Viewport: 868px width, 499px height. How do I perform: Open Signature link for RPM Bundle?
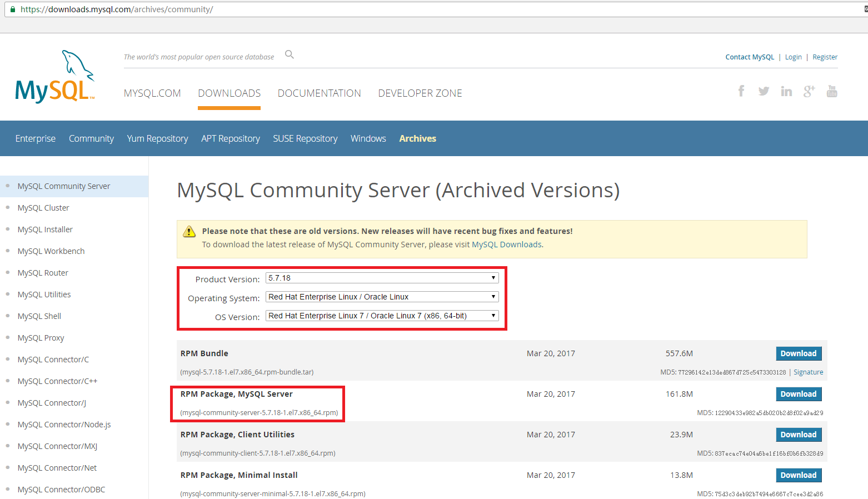click(x=809, y=372)
